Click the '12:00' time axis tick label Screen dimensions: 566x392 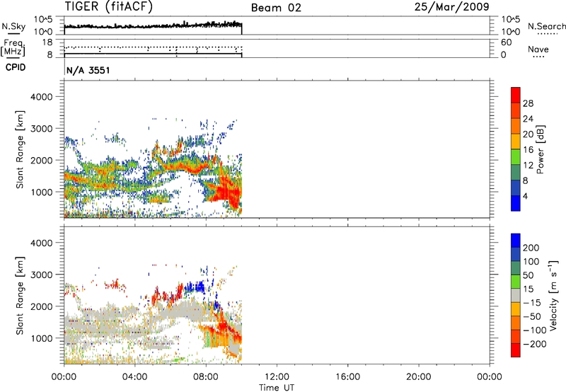point(277,377)
